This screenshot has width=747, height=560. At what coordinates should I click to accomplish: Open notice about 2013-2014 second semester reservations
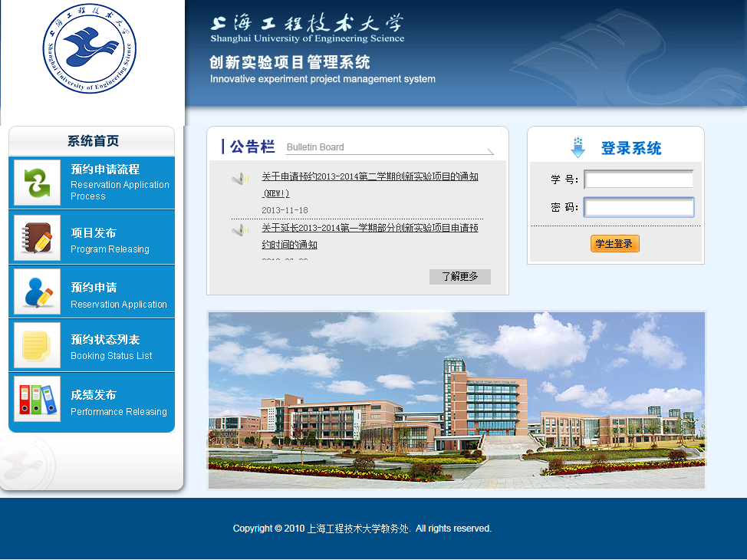click(x=370, y=177)
